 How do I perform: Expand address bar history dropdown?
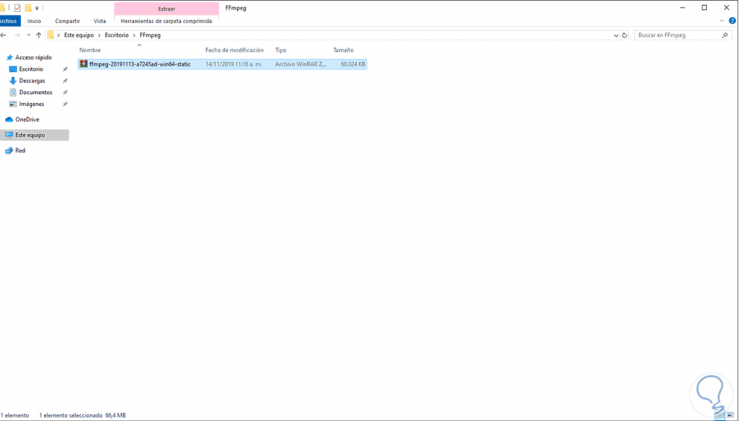(616, 35)
